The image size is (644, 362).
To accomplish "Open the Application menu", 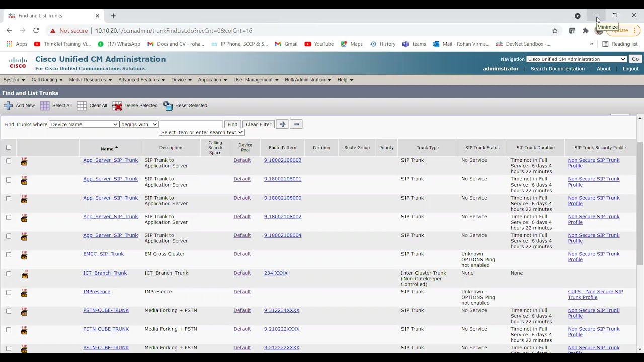I will point(212,80).
